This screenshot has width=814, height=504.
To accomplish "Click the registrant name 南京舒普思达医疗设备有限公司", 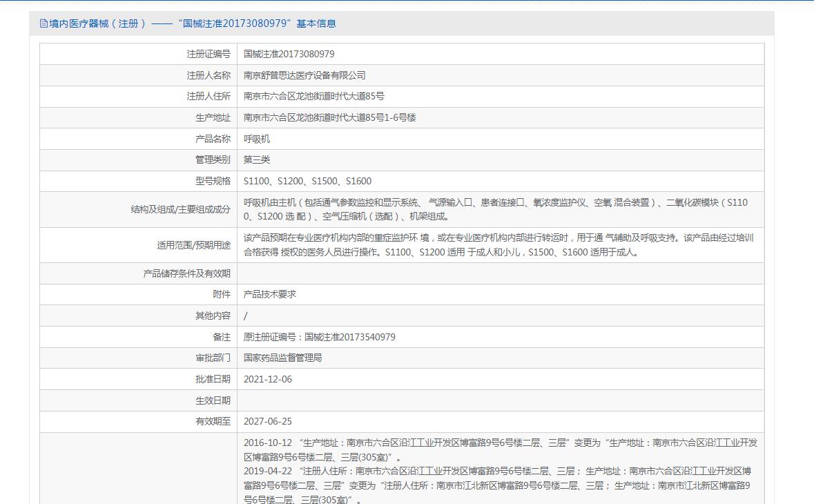I will pos(304,75).
